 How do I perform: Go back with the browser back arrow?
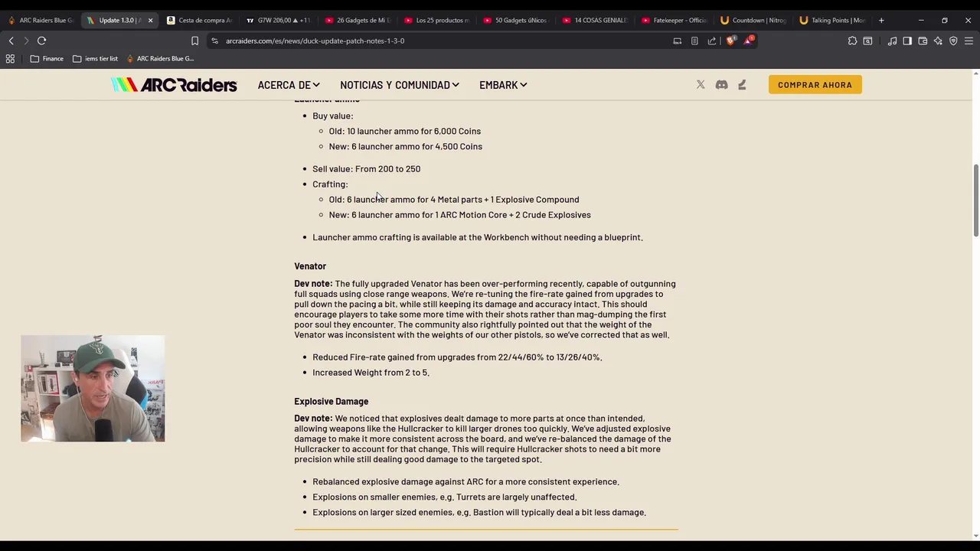(11, 41)
